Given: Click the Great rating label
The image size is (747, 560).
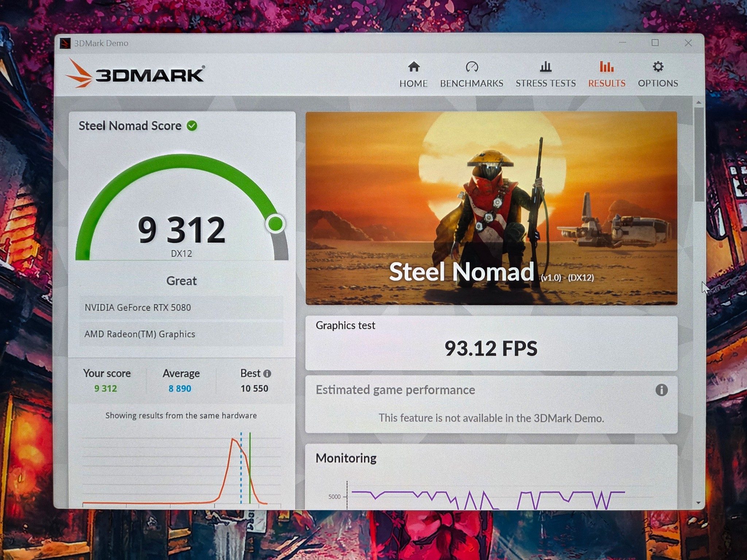Looking at the screenshot, I should [x=181, y=281].
